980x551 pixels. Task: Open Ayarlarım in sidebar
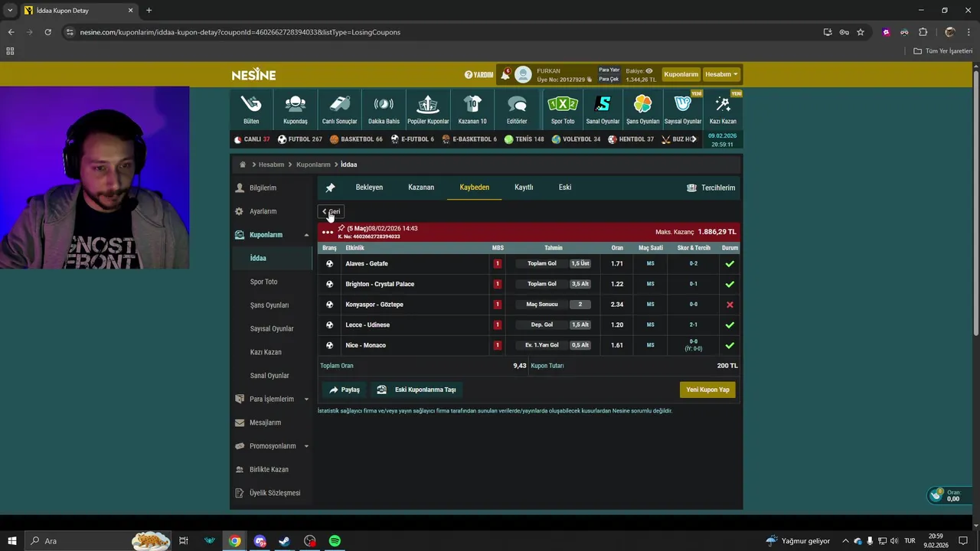pos(263,211)
